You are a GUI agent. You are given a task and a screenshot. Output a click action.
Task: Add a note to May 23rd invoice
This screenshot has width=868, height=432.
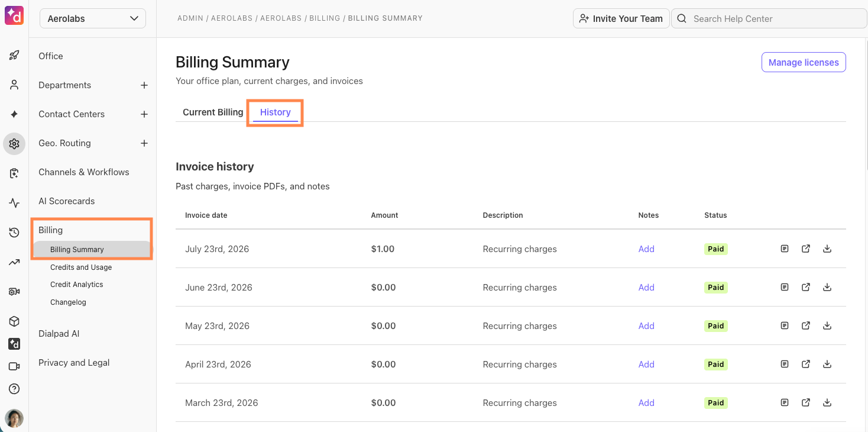tap(646, 325)
